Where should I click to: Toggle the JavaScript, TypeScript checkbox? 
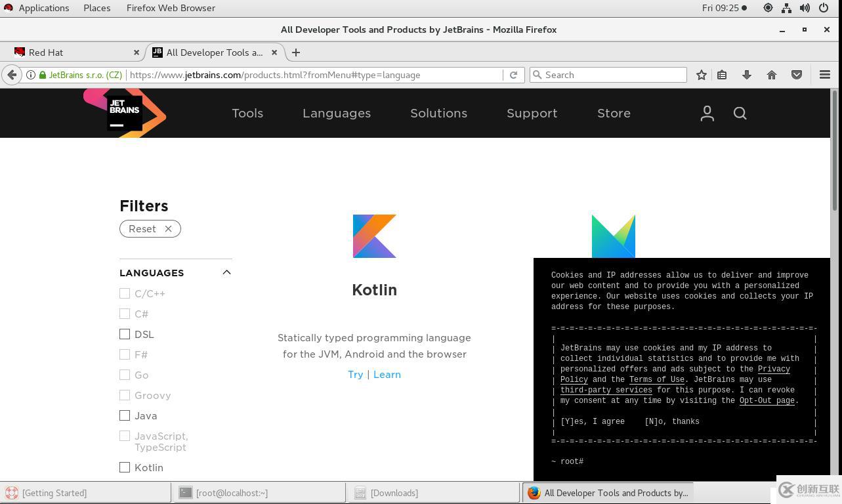(125, 436)
